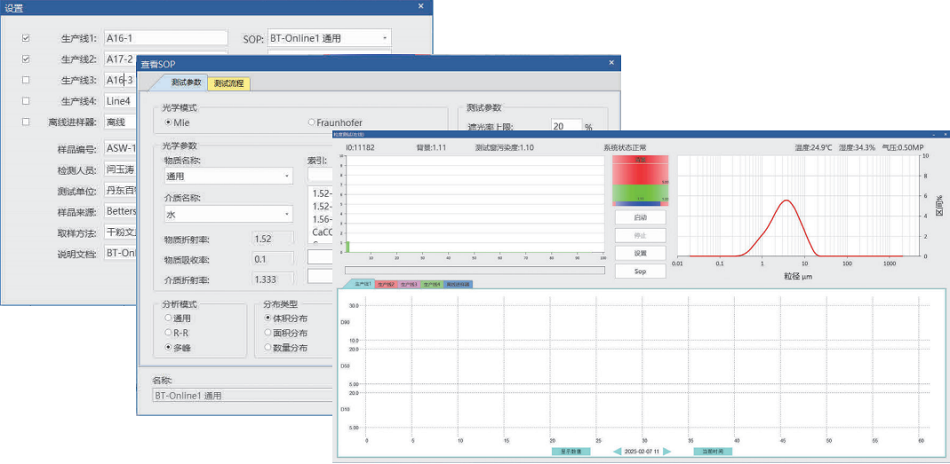Viewport: 950px width, 464px height.
Task: Select the Fraunhofer optical mode
Action: coord(311,122)
